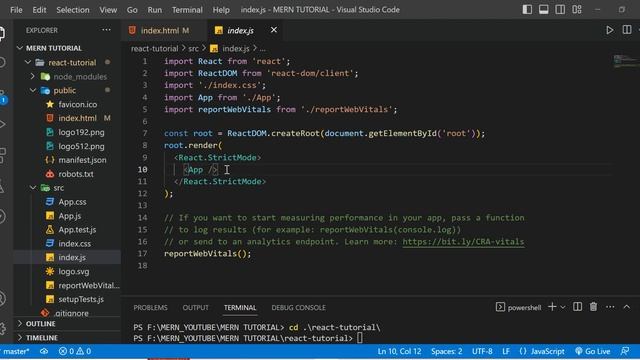Toggle secondary sidebar layout icon
This screenshot has width=640, height=360.
tap(560, 9)
